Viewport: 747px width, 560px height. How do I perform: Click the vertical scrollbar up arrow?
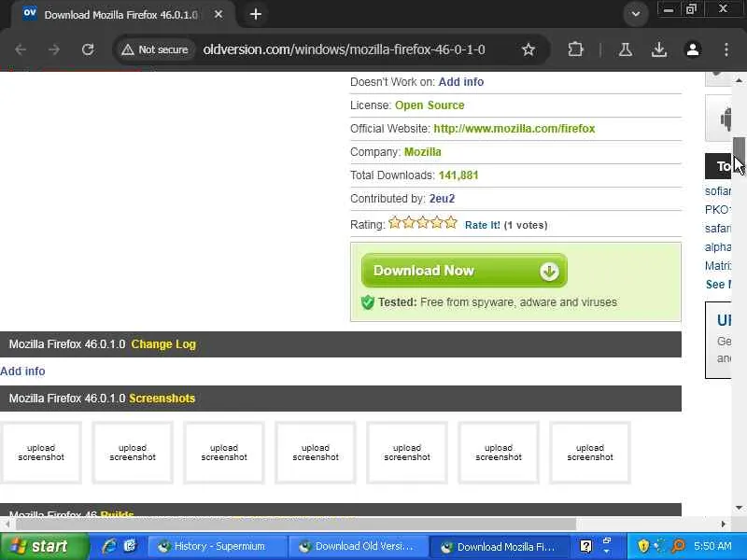pos(739,80)
